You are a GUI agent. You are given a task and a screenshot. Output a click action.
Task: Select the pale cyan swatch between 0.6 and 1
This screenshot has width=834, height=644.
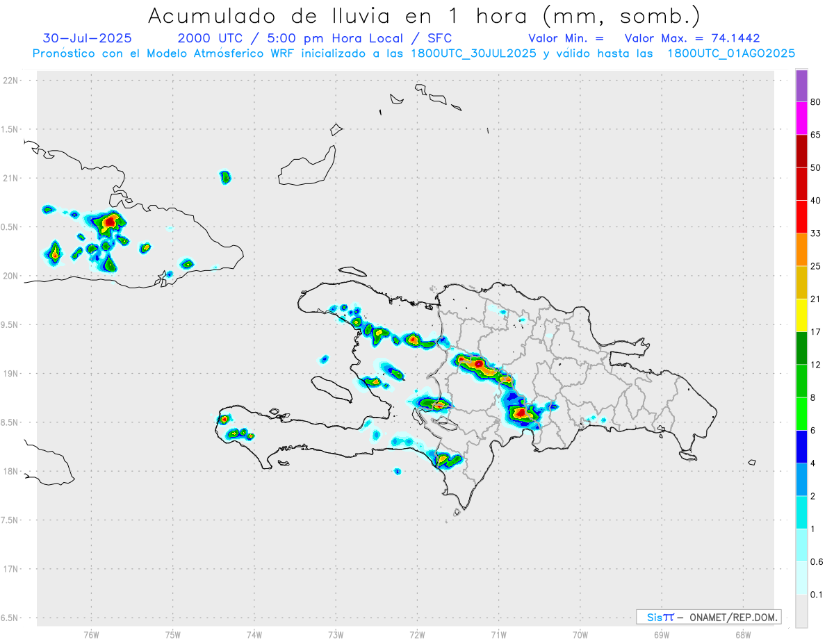click(x=801, y=545)
